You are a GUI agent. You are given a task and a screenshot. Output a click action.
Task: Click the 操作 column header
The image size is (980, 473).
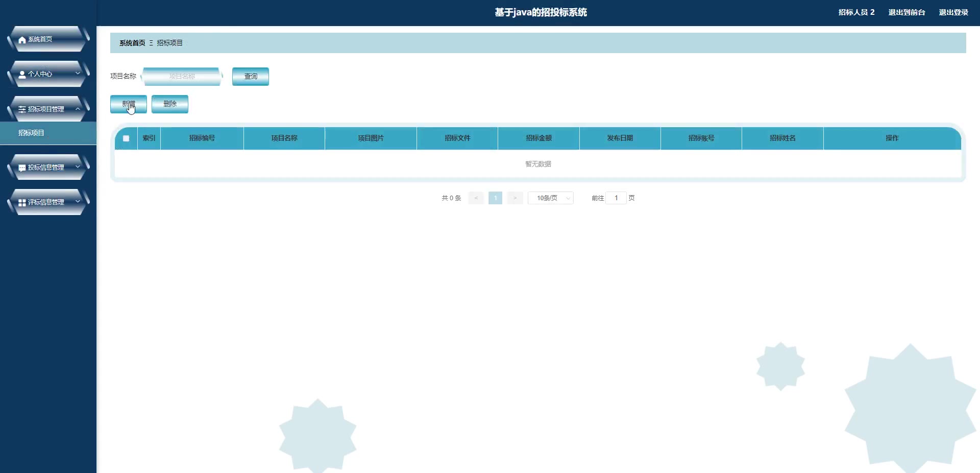892,138
